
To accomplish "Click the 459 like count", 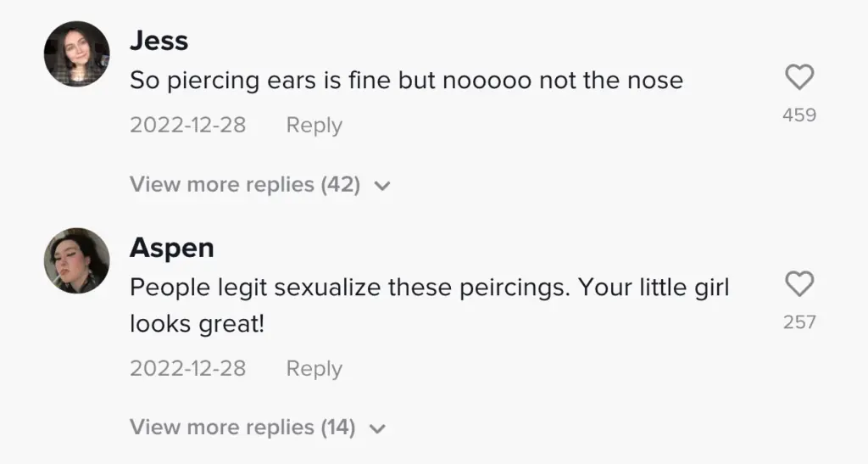I will pos(799,115).
